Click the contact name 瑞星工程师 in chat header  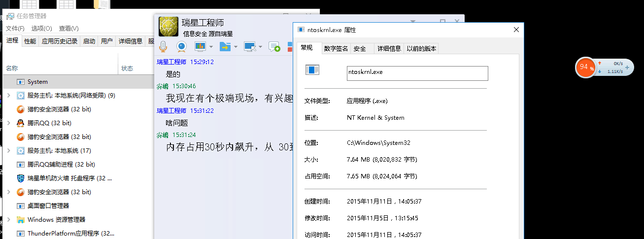pos(203,23)
